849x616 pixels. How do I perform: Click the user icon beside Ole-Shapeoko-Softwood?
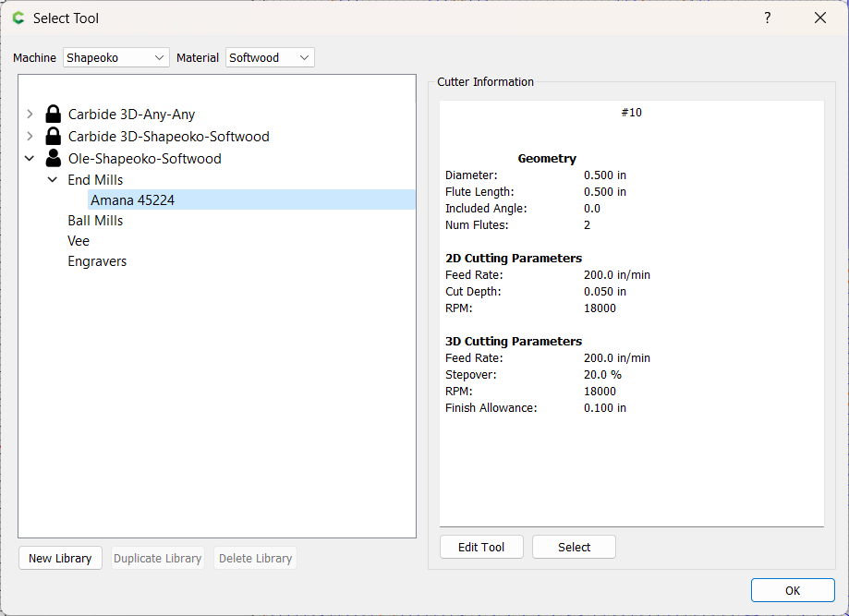(54, 159)
